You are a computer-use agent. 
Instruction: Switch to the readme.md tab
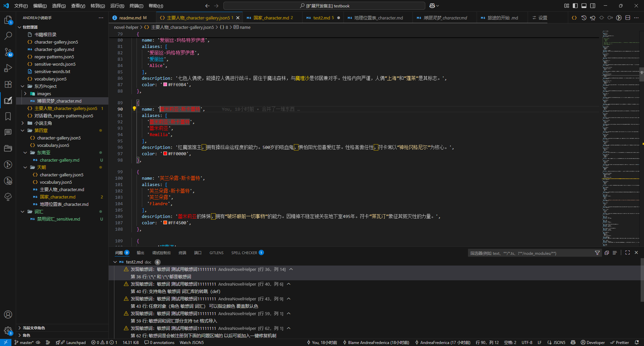pos(130,18)
